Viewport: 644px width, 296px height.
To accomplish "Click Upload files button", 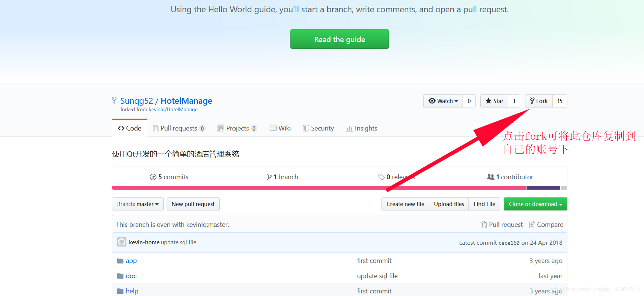I will tap(449, 204).
